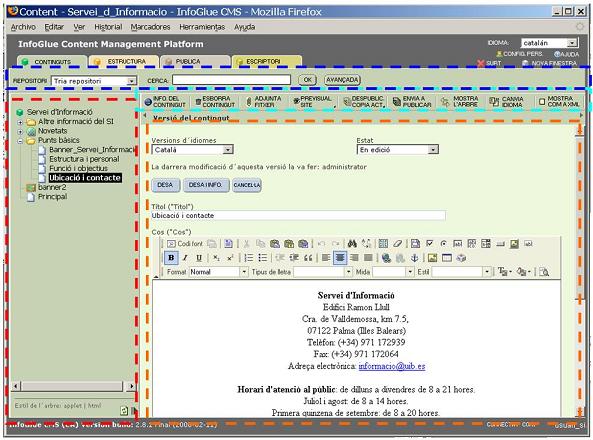593x440 pixels.
Task: Open the Estat En edició dropdown
Action: click(397, 150)
